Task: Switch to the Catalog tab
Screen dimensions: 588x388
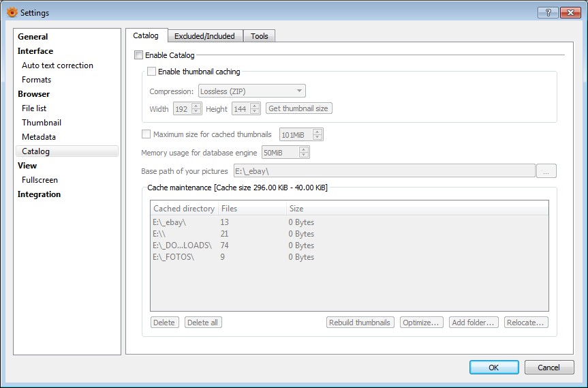Action: click(x=146, y=35)
